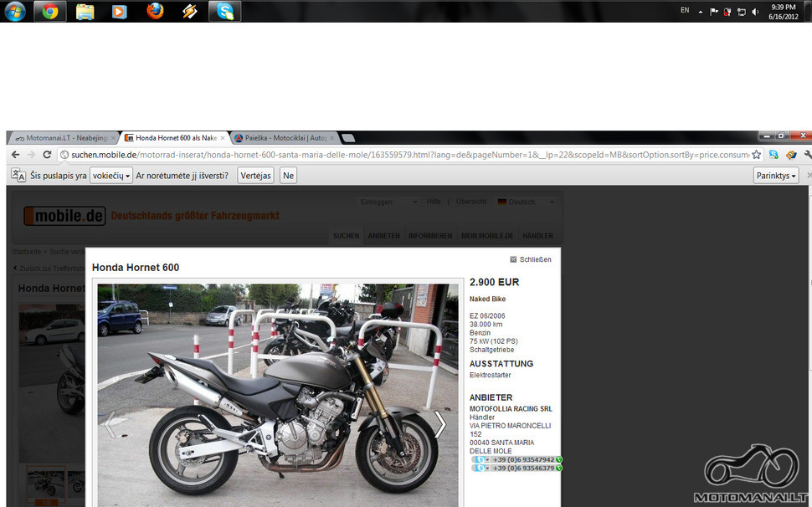Launch Windows Media Player from taskbar
Image resolution: width=812 pixels, height=507 pixels.
pos(120,11)
